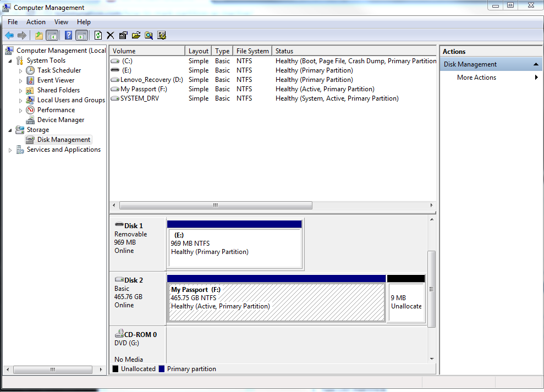
Task: Open Properties from the toolbar
Action: pyautogui.click(x=122, y=35)
